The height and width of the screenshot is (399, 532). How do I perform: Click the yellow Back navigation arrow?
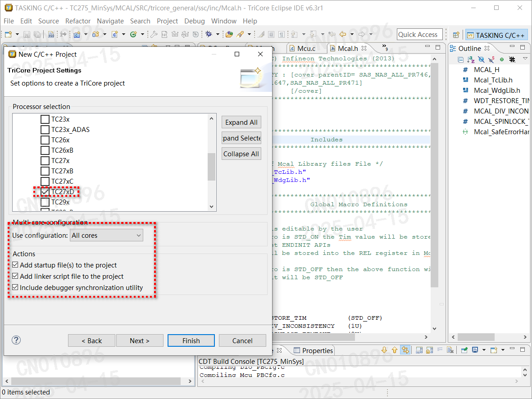pyautogui.click(x=343, y=34)
